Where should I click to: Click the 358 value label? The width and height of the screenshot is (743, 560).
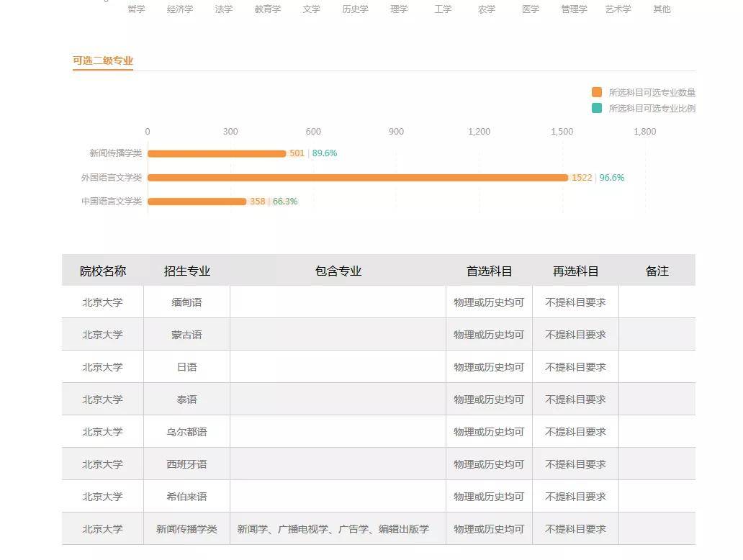(x=258, y=202)
